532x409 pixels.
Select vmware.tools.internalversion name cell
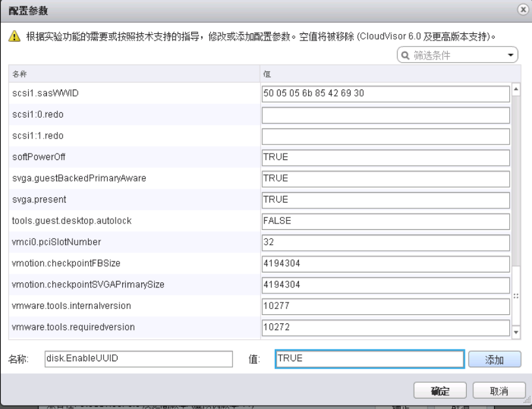coord(134,306)
